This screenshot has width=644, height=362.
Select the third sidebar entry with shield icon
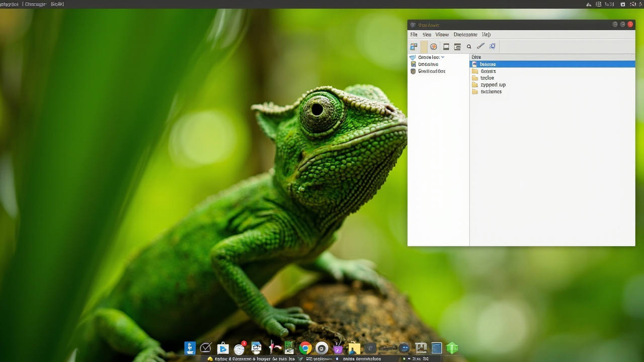[x=428, y=71]
